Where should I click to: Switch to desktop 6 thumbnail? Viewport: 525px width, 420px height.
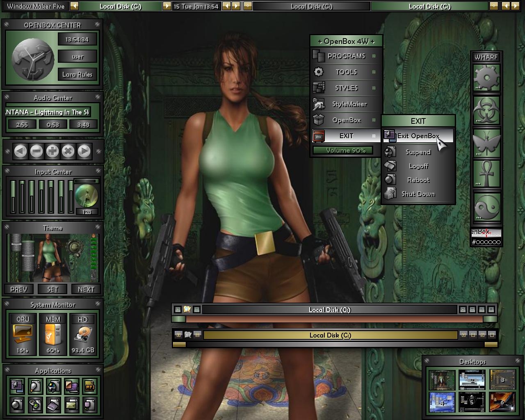(502, 402)
